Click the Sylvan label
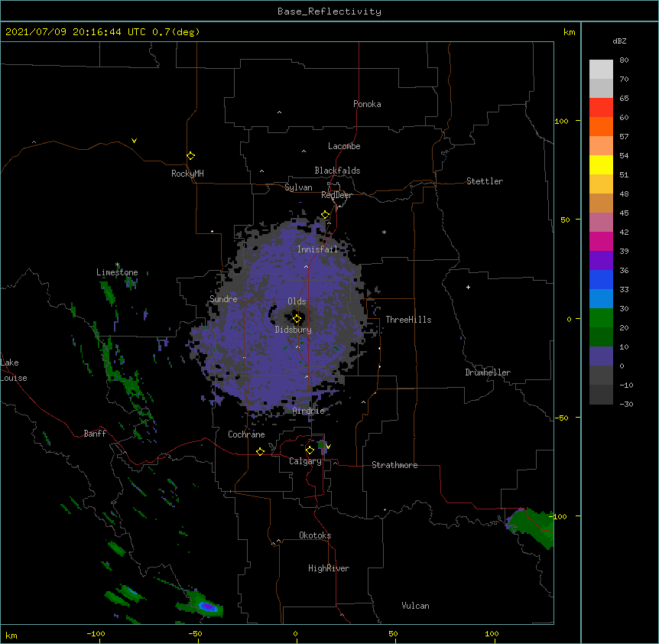The width and height of the screenshot is (659, 644). pyautogui.click(x=298, y=187)
